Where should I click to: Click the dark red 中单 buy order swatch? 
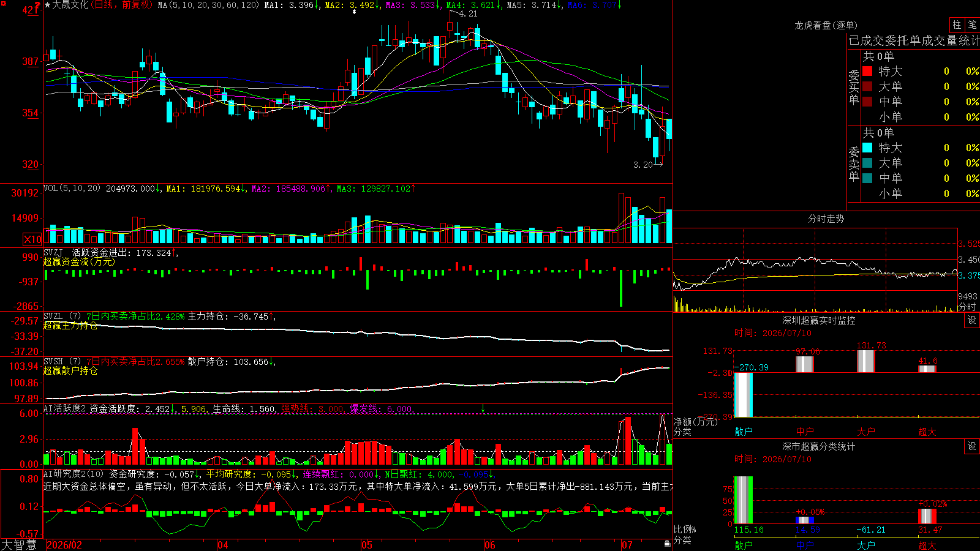pyautogui.click(x=867, y=102)
